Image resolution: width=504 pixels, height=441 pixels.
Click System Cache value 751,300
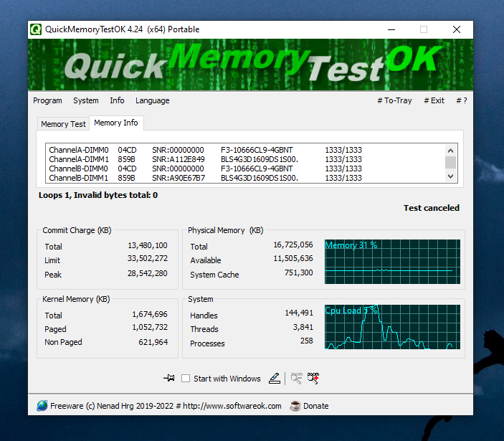point(299,273)
